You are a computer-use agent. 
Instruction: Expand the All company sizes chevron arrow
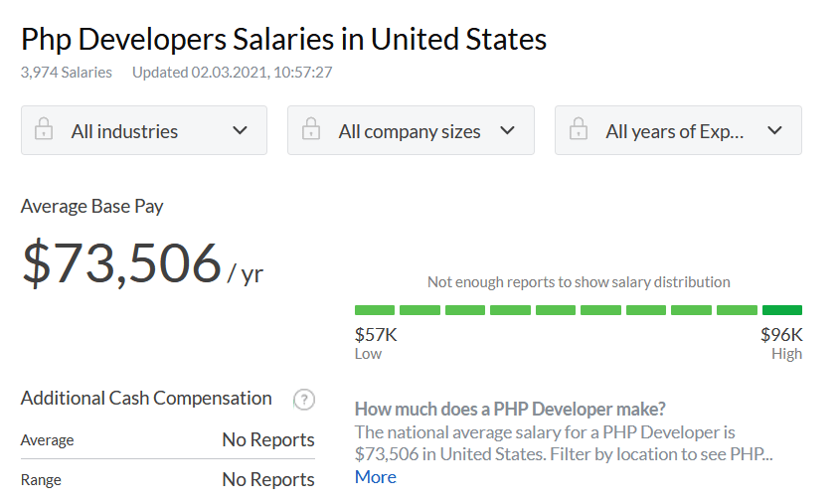tap(507, 130)
